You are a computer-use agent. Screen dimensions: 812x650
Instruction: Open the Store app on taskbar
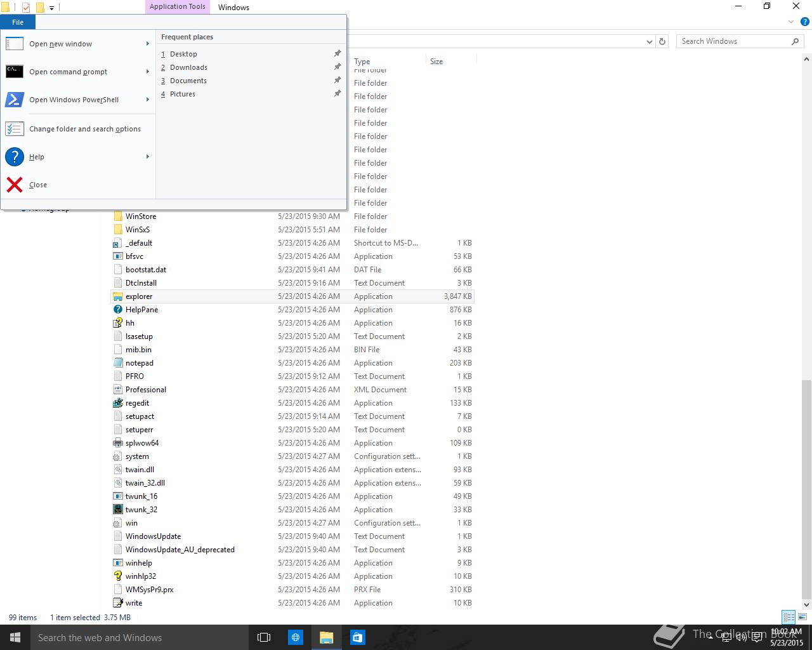point(357,637)
